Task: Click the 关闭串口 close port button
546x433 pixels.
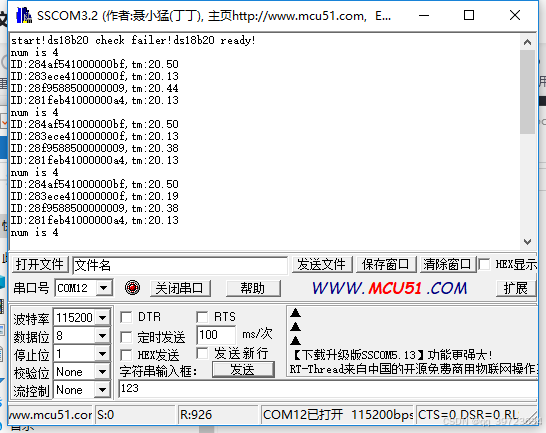Action: (x=180, y=288)
